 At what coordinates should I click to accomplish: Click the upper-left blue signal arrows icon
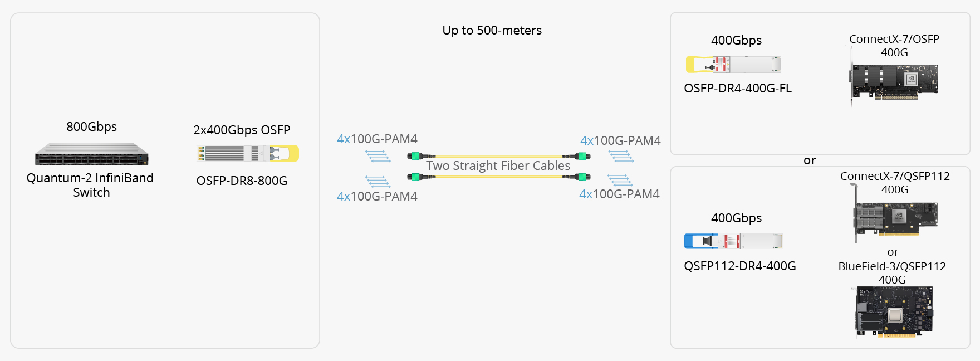coord(378,156)
